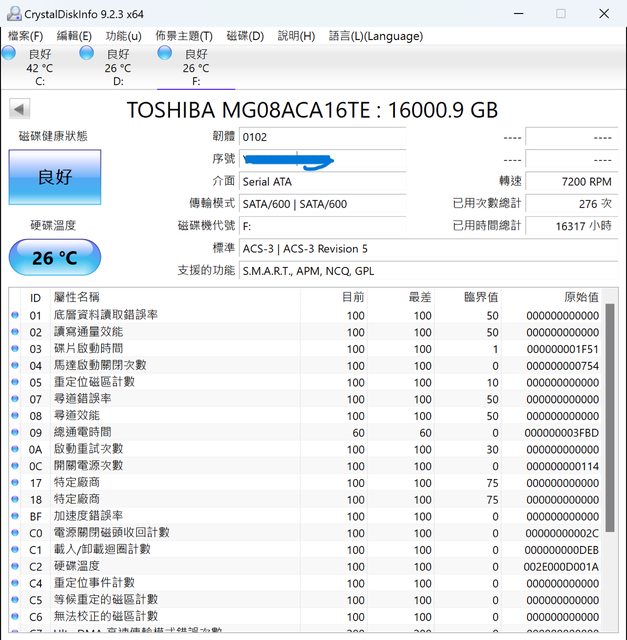The height and width of the screenshot is (640, 627).
Task: Click status dot for attribute C2
Action: click(15, 566)
